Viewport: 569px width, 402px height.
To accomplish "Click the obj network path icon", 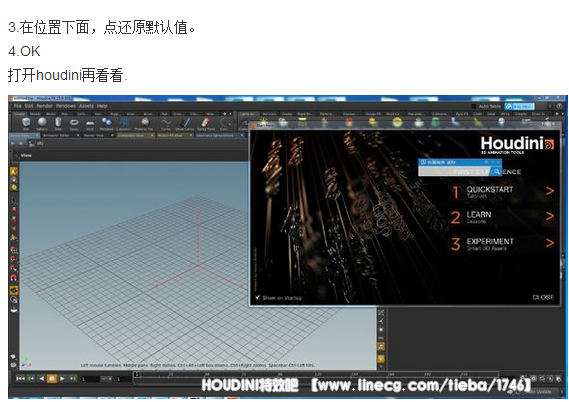I will (32, 144).
